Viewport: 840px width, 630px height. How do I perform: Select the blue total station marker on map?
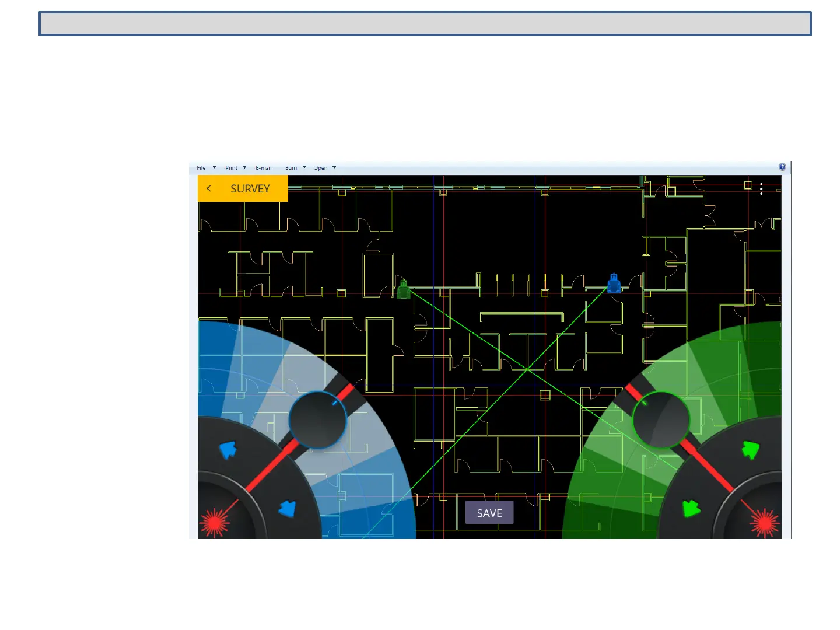[614, 283]
